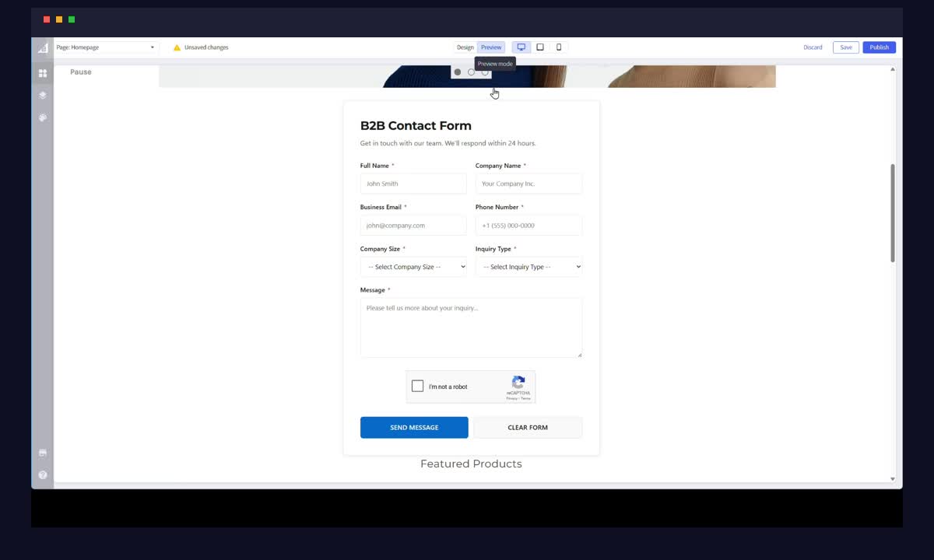Select the second carousel dot indicator

coord(471,72)
